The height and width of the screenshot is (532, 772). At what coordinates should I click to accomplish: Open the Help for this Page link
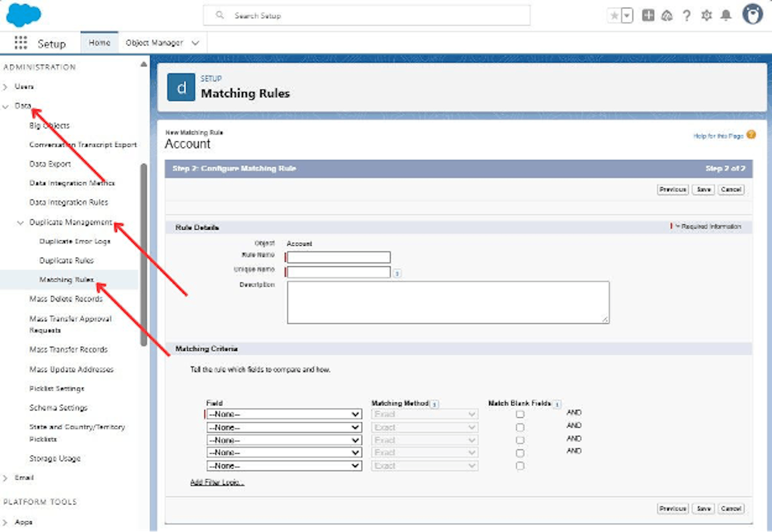(x=718, y=136)
